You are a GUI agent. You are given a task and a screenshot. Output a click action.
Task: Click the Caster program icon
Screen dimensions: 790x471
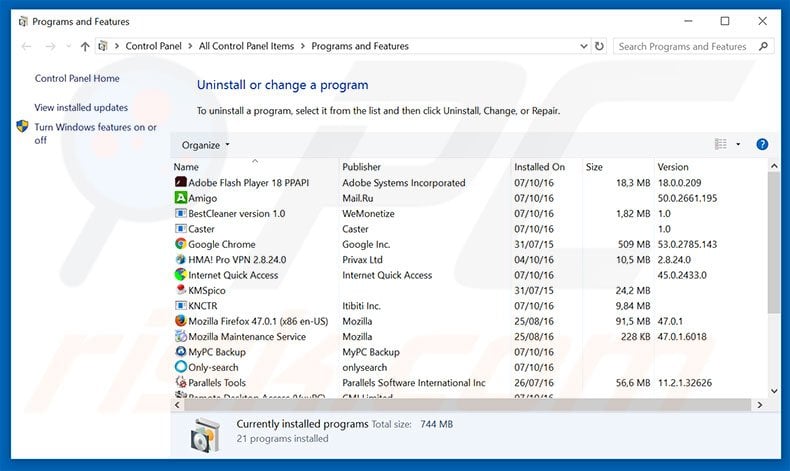[x=180, y=228]
